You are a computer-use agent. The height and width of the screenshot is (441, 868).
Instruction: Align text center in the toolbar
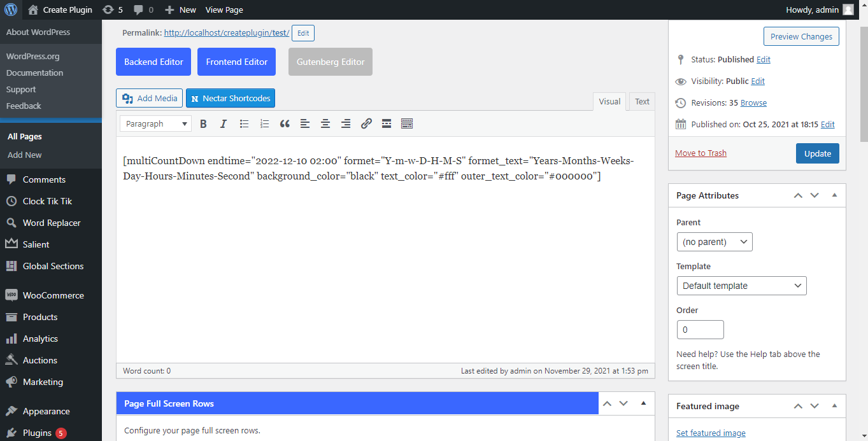[x=325, y=124]
